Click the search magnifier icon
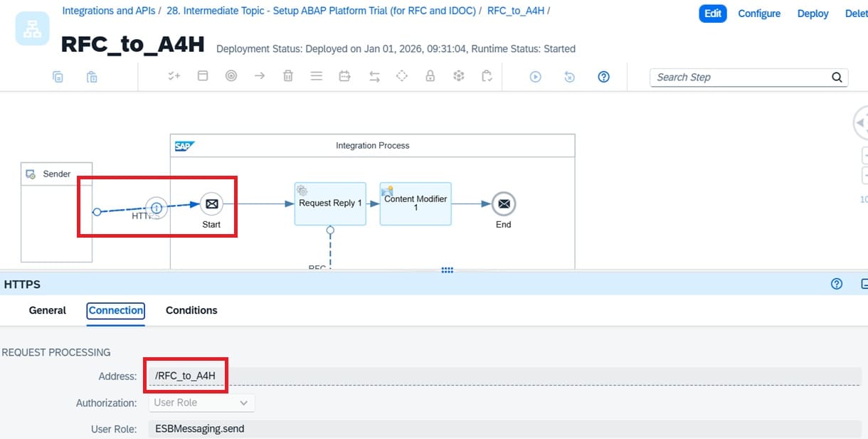The width and height of the screenshot is (868, 439). click(x=837, y=78)
